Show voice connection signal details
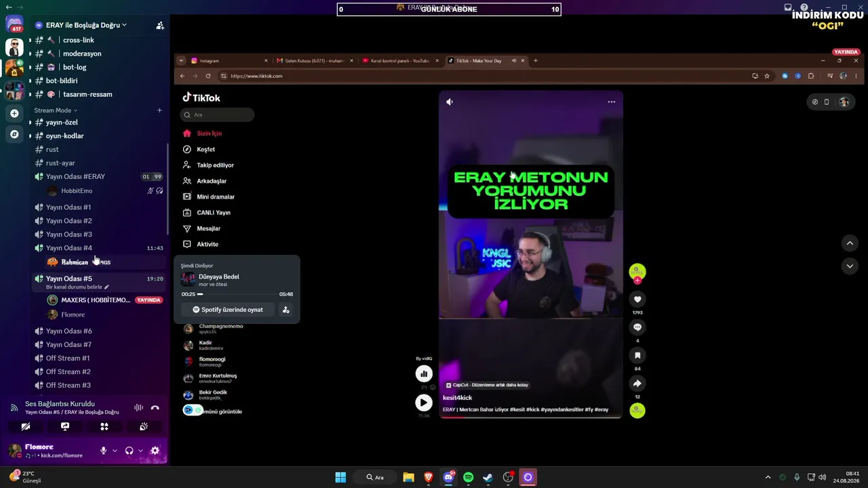The width and height of the screenshot is (868, 488). (x=14, y=407)
